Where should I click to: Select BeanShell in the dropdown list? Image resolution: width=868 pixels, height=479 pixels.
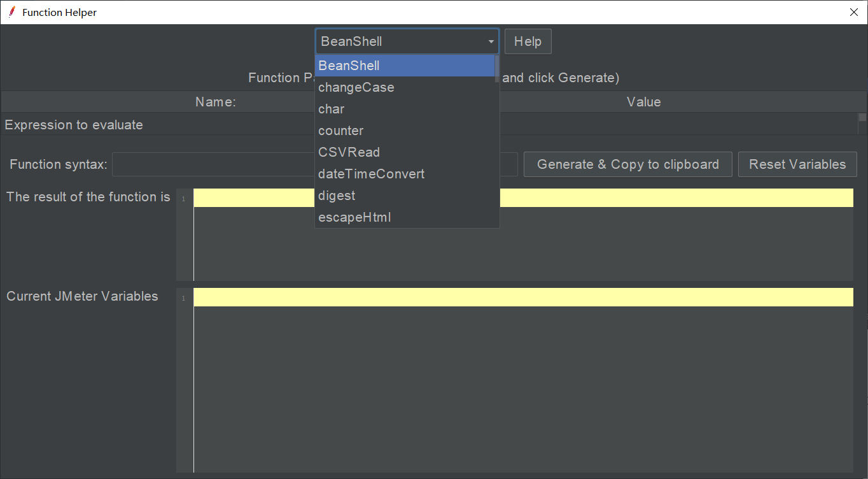(405, 66)
